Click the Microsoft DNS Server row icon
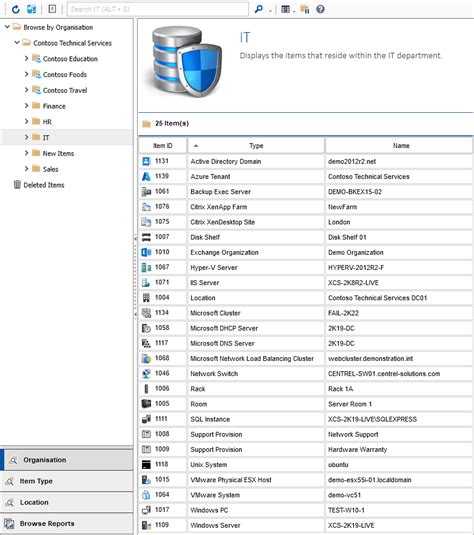474x535 pixels. point(146,343)
